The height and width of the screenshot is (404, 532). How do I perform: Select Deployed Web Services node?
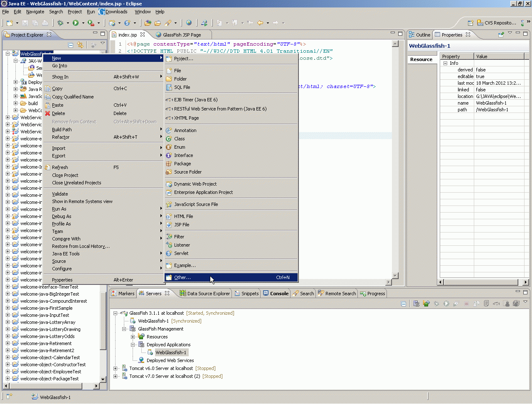tap(170, 360)
